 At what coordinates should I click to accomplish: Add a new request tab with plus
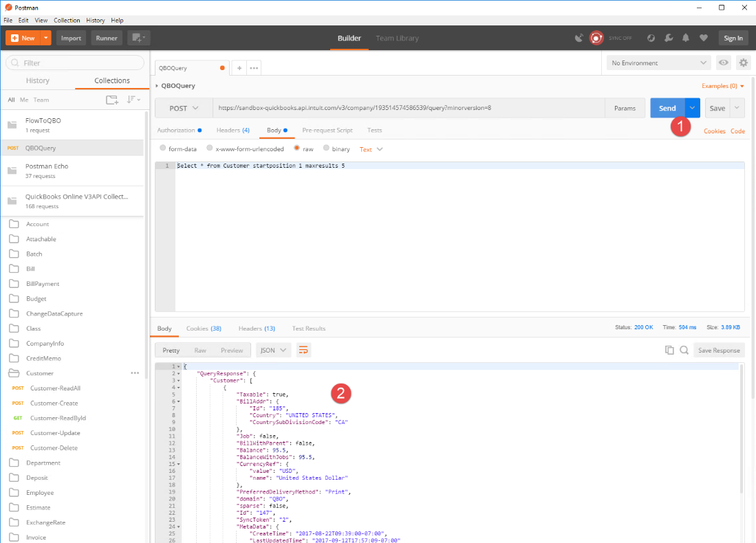[x=239, y=68]
